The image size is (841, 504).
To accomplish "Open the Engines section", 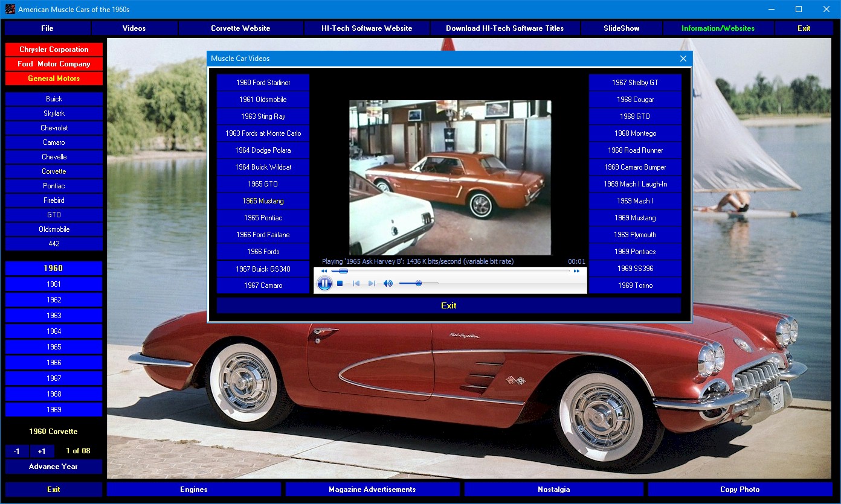I will (194, 490).
